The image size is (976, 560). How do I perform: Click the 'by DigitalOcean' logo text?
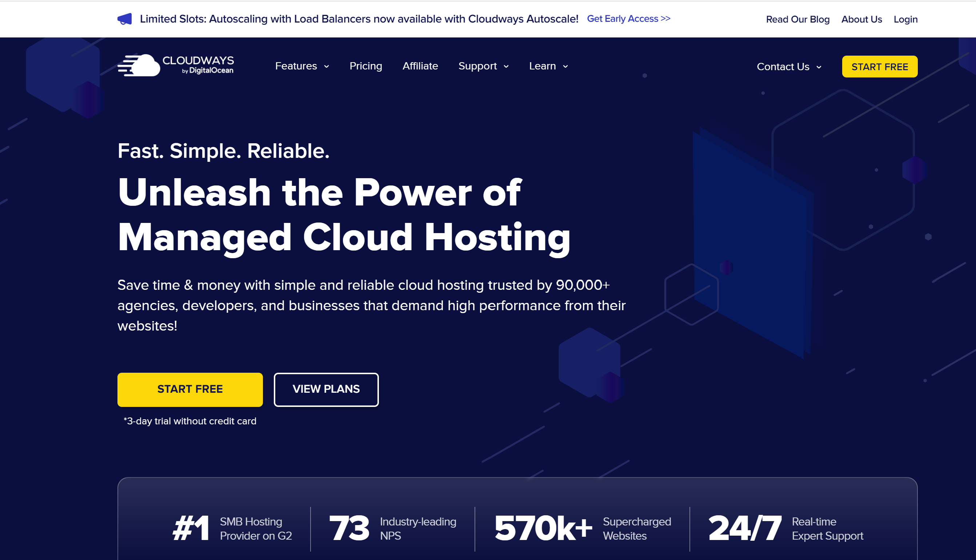click(207, 71)
